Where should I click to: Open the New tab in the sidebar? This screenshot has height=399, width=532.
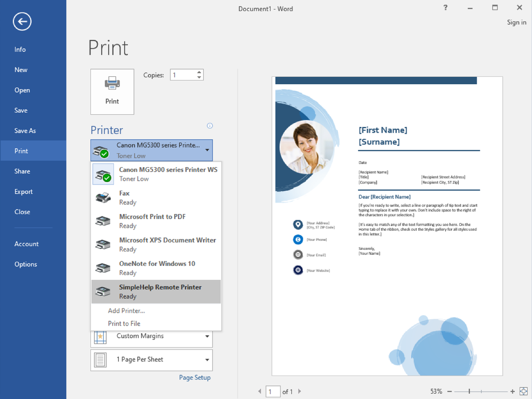[x=33, y=70]
